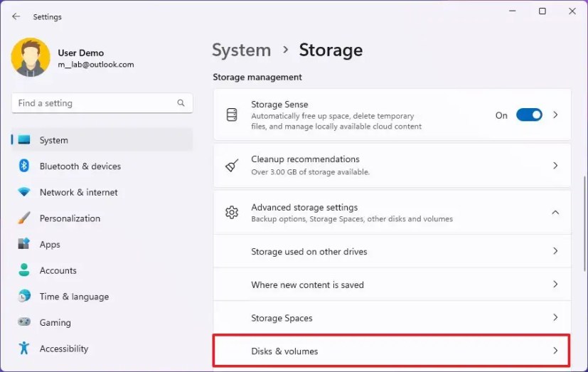This screenshot has height=372, width=588.
Task: Click the Time & language clock icon
Action: pos(24,297)
